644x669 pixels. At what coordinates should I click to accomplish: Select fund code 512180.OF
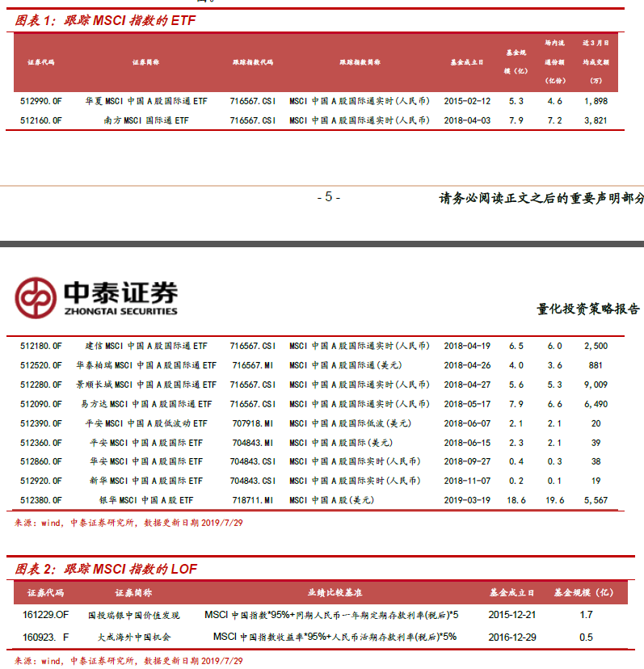pyautogui.click(x=41, y=346)
